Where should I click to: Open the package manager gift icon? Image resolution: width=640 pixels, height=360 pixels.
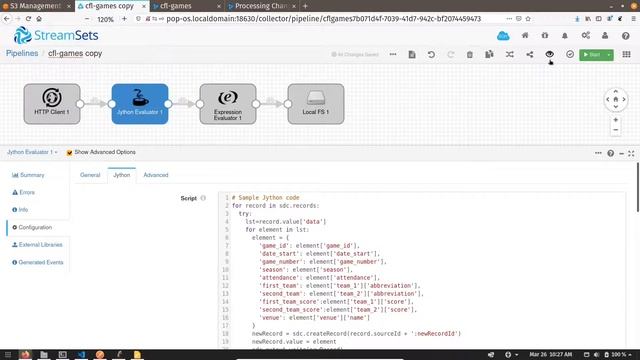click(545, 36)
